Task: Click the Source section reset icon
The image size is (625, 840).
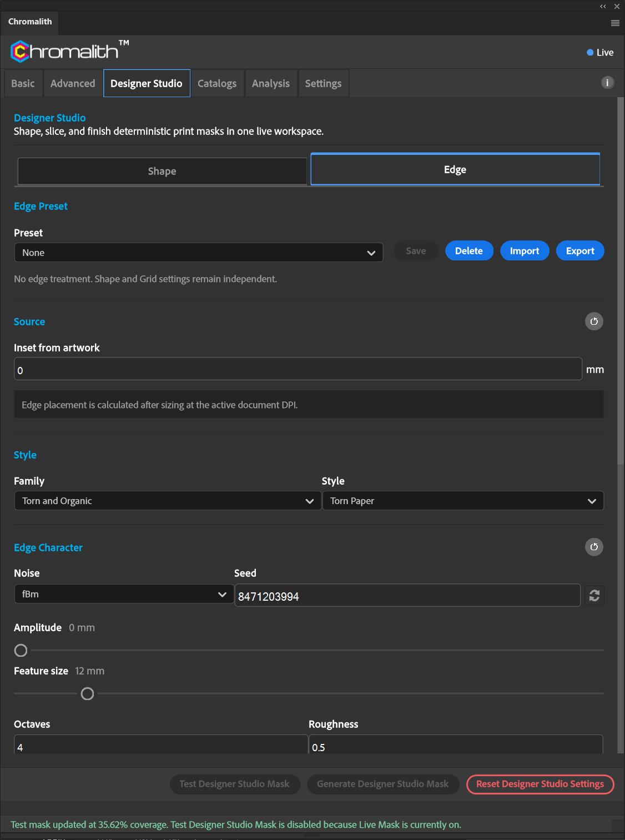Action: 594,321
